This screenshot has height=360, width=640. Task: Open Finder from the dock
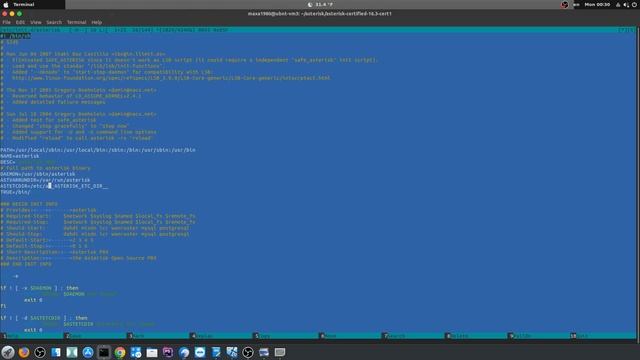coord(56,352)
